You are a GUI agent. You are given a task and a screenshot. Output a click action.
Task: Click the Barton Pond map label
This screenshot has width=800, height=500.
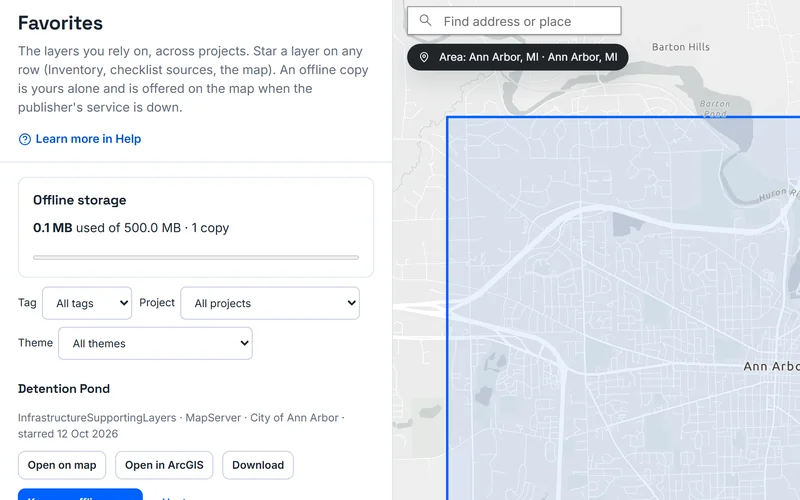click(715, 108)
